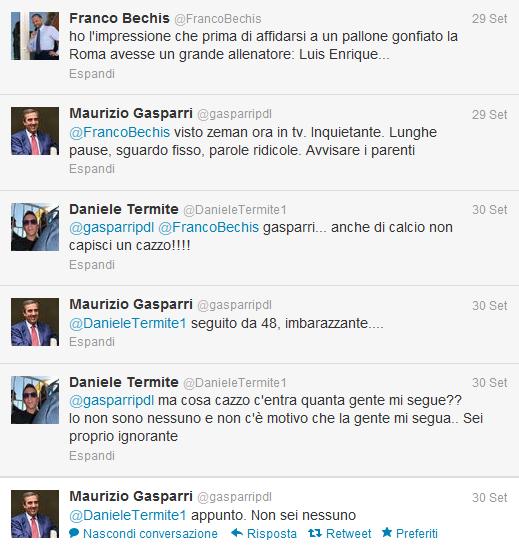519x553 pixels.
Task: Expand Daniele Termite's first tweet
Action: (92, 265)
